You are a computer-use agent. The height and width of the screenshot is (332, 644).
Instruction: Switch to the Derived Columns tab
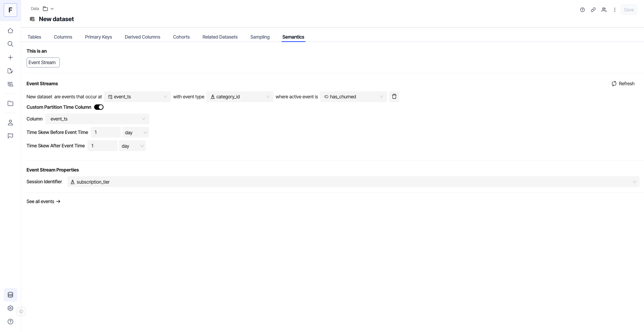[142, 37]
